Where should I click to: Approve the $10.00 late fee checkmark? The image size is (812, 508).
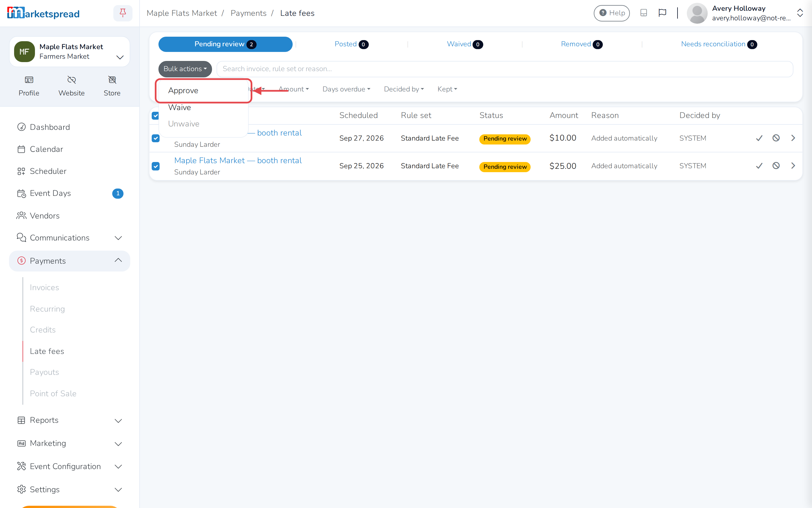click(x=759, y=138)
